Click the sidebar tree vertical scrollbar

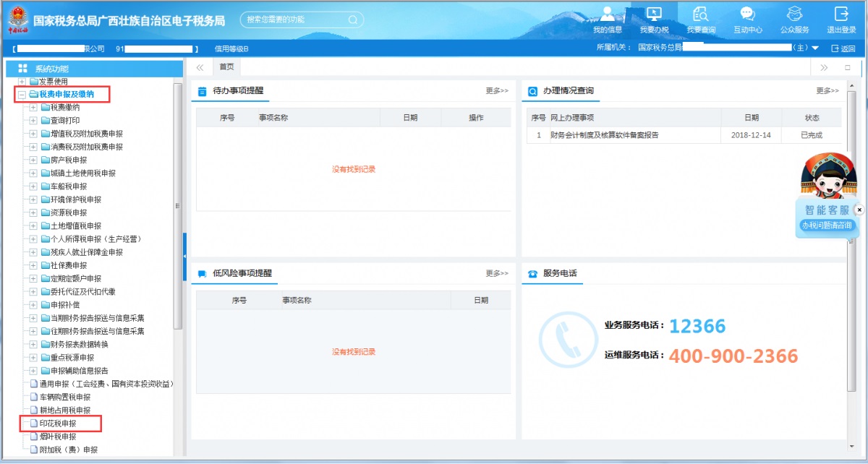click(x=178, y=206)
